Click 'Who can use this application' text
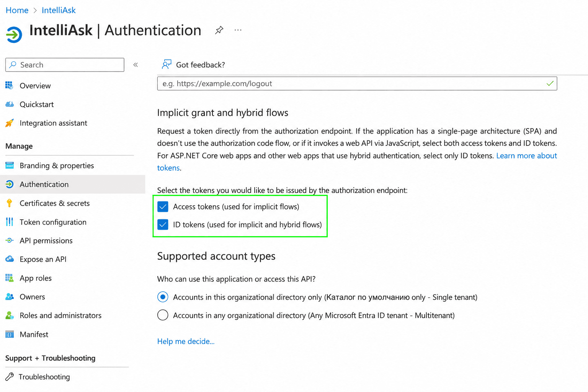The width and height of the screenshot is (588, 392). pos(236,279)
